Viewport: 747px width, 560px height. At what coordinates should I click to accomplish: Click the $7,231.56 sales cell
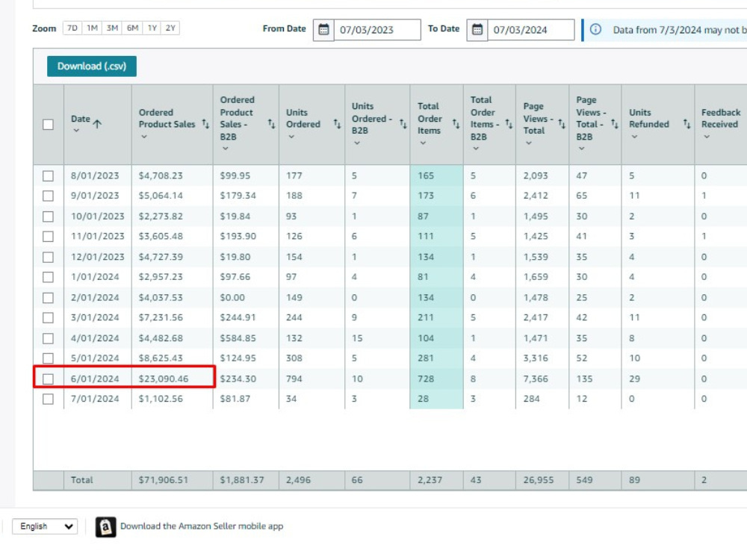[161, 317]
